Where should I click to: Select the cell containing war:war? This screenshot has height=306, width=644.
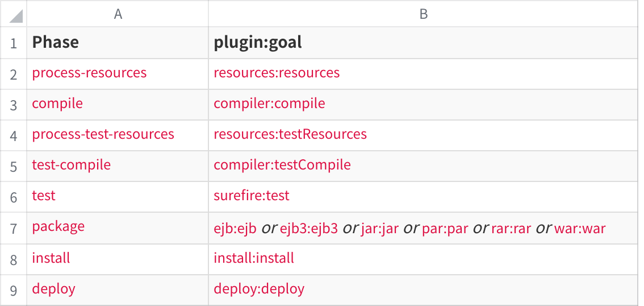423,228
